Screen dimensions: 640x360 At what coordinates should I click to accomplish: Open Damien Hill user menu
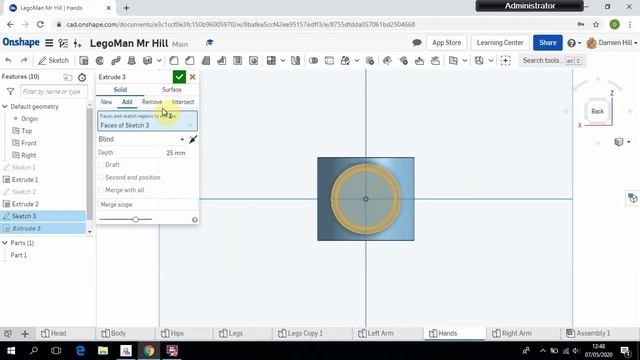(611, 42)
